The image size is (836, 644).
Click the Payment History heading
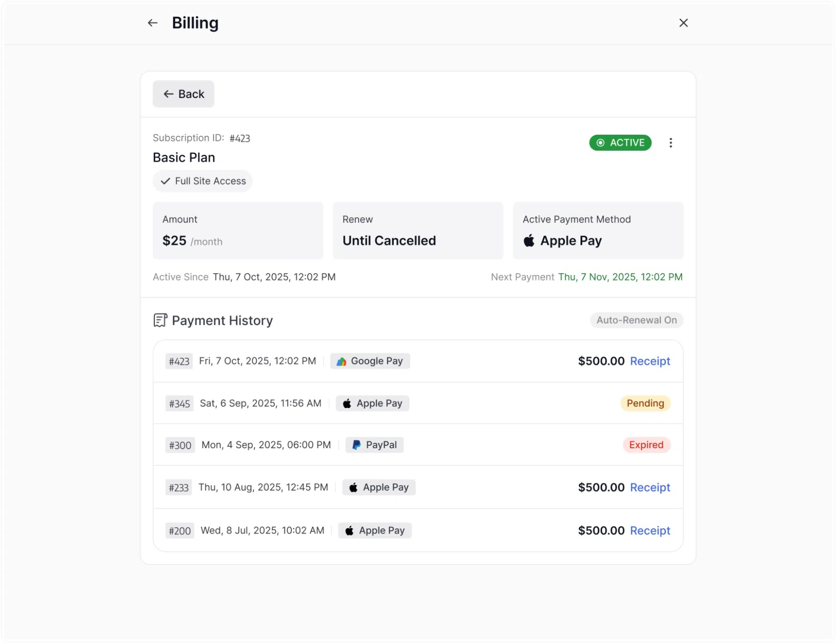pyautogui.click(x=222, y=321)
